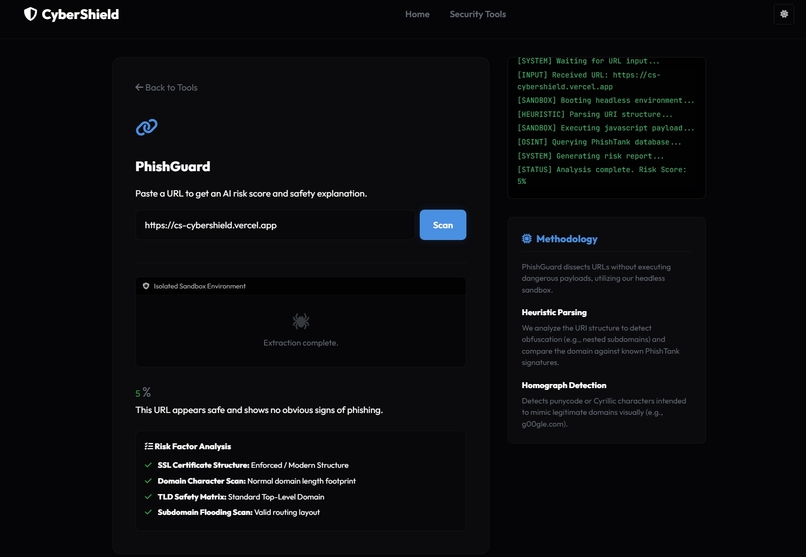Screen dimensions: 806x557
Task: Start scan with the Scan button
Action: click(443, 225)
